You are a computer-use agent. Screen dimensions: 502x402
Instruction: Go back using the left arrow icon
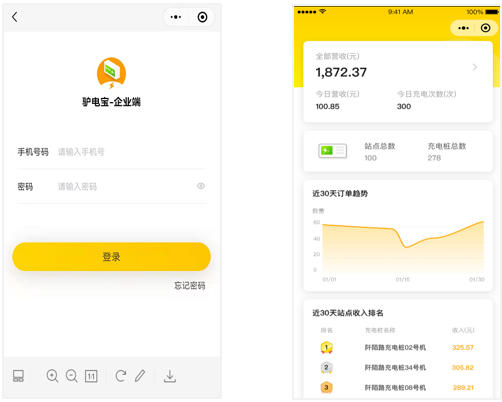tap(15, 17)
